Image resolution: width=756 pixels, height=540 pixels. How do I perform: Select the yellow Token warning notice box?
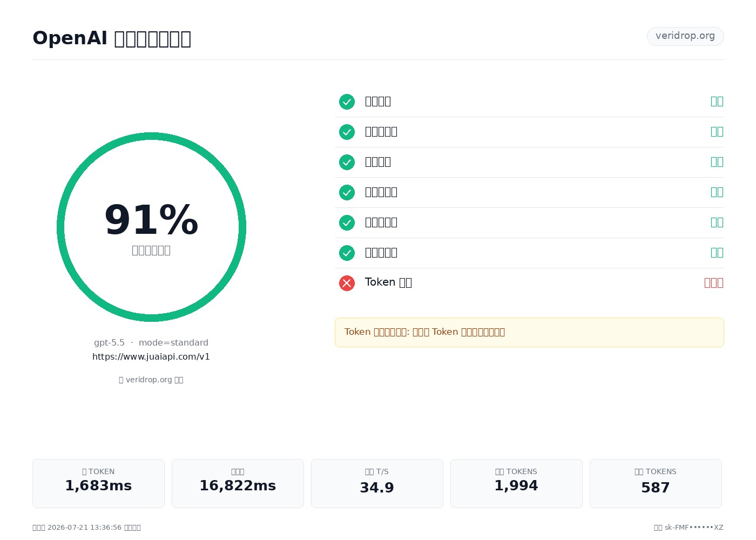click(x=529, y=332)
